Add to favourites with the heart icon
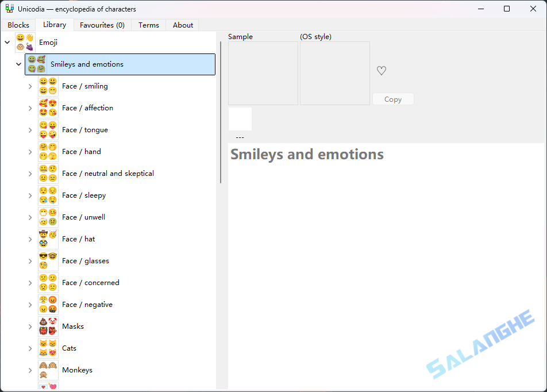This screenshot has height=392, width=547. (x=382, y=71)
